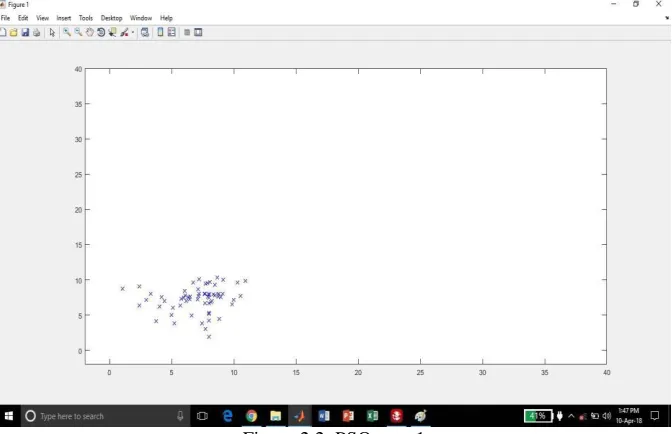The width and height of the screenshot is (672, 434).
Task: Click the 'Type here to search' taskbar box
Action: 105,416
